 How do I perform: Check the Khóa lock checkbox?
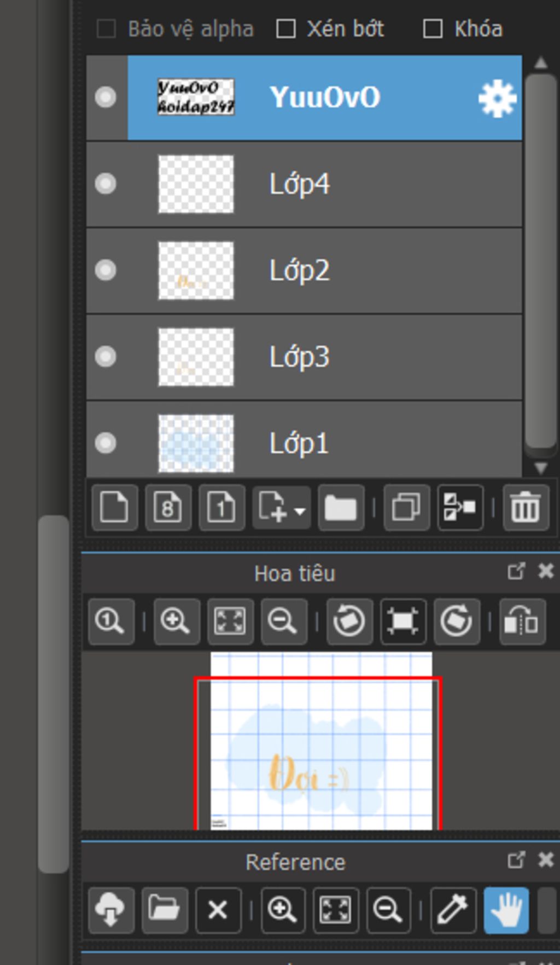[433, 29]
